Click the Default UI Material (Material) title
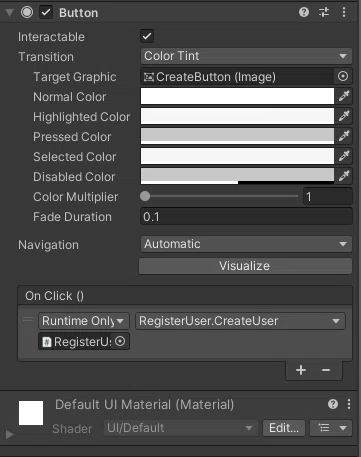 coord(145,405)
